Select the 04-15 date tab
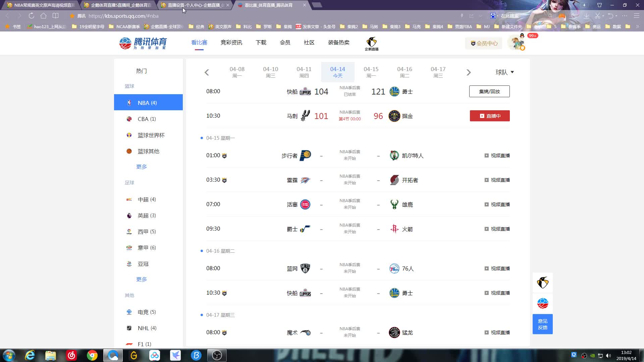 pos(371,72)
